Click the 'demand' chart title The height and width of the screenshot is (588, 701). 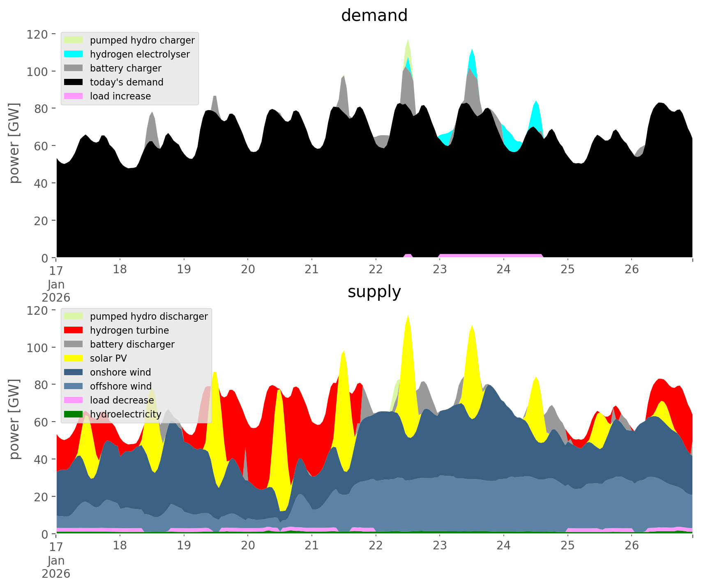pyautogui.click(x=374, y=16)
